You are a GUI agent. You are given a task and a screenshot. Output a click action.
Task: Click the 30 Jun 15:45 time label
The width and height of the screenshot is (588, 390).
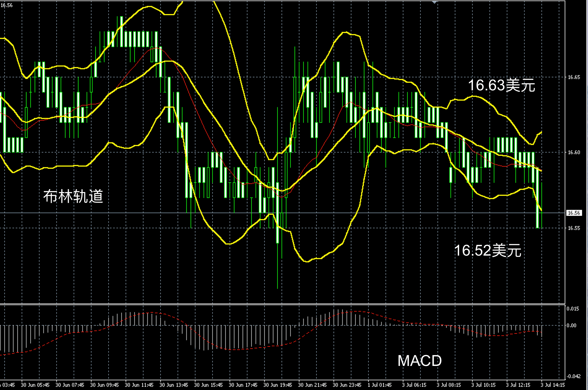[208, 385]
